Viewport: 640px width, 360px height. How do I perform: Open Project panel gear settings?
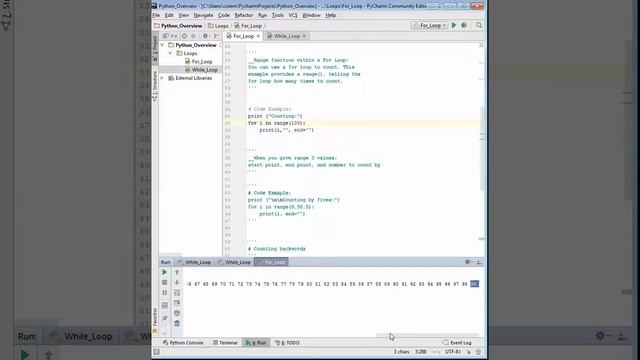pos(205,36)
